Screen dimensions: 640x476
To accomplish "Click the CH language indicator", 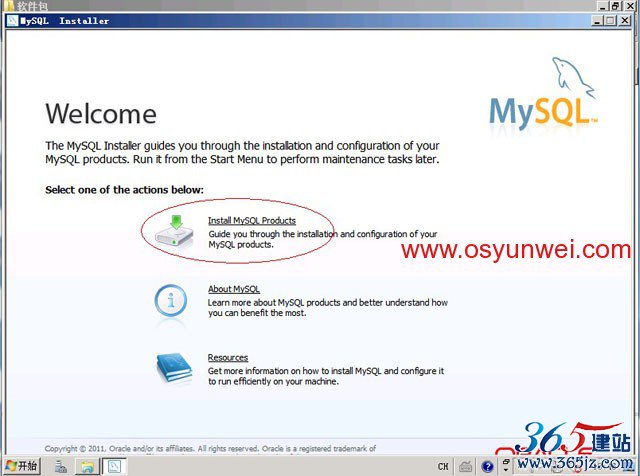I will tap(443, 466).
